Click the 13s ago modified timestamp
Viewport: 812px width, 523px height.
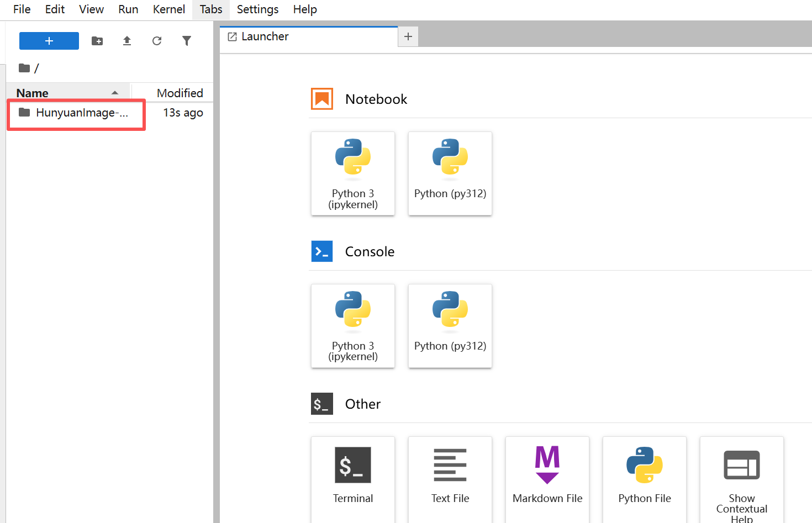[x=183, y=113]
